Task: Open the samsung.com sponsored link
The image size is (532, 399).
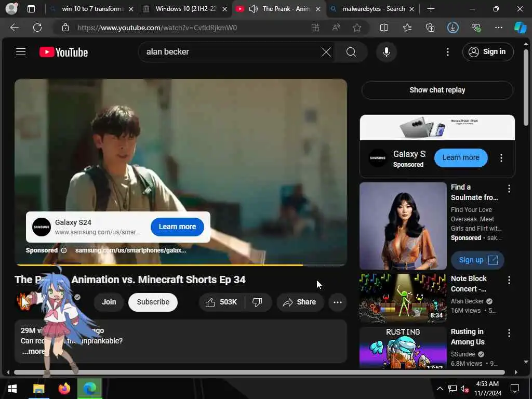Action: 130,250
